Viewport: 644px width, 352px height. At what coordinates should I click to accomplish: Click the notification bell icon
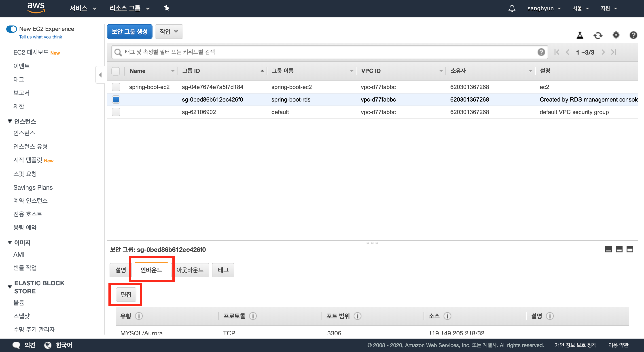point(512,8)
